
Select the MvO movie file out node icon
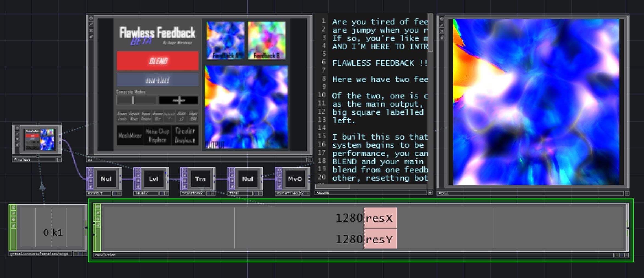point(295,179)
